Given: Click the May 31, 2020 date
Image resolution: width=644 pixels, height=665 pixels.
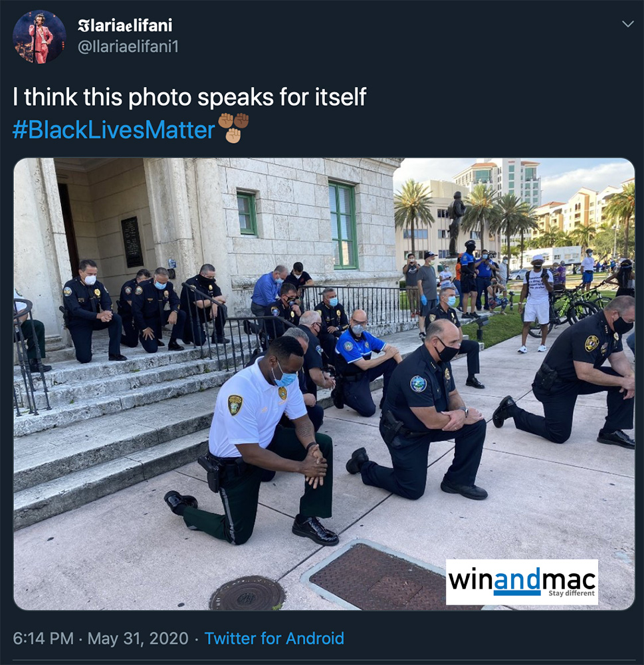Looking at the screenshot, I should (138, 638).
